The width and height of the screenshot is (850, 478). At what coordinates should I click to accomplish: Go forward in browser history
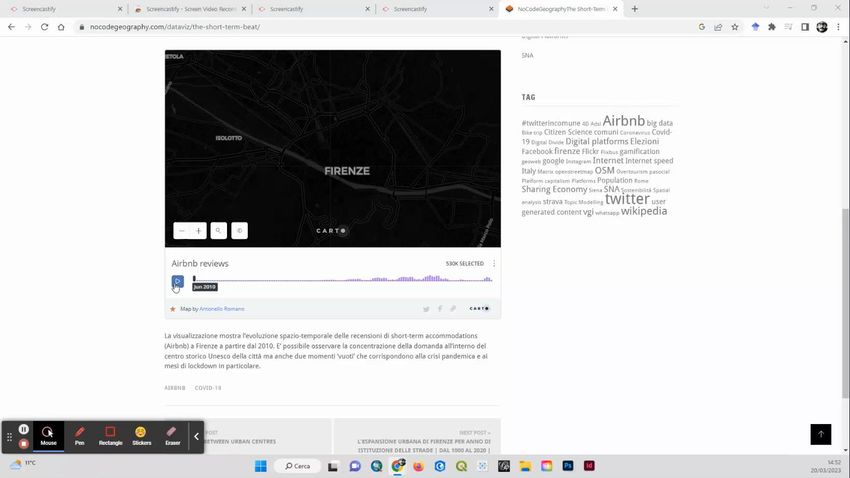pyautogui.click(x=28, y=27)
